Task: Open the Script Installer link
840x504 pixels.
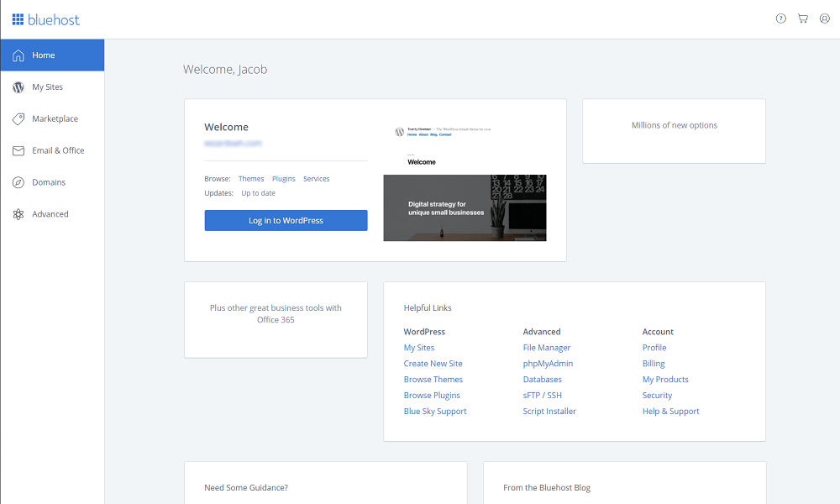Action: (549, 412)
